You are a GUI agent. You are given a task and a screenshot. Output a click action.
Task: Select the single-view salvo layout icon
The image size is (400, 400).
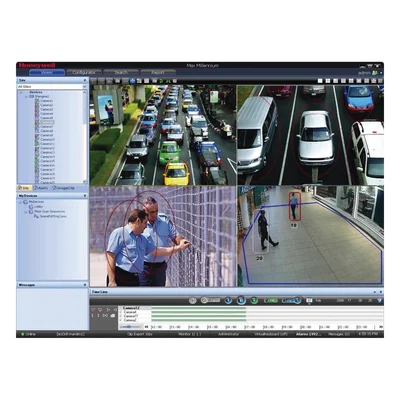tap(320, 81)
